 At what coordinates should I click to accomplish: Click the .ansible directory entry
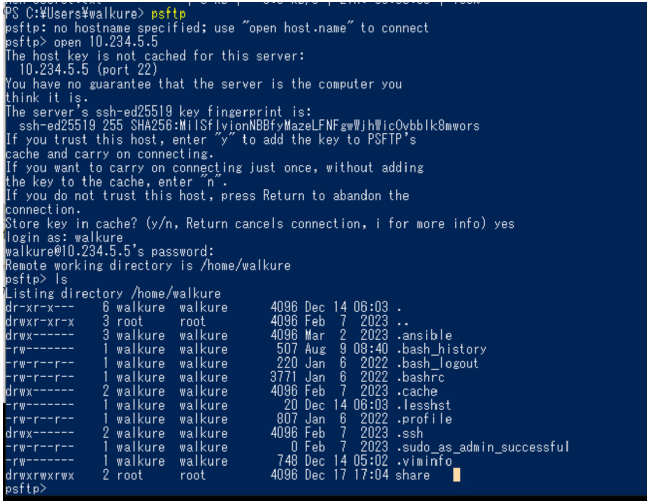pyautogui.click(x=424, y=336)
